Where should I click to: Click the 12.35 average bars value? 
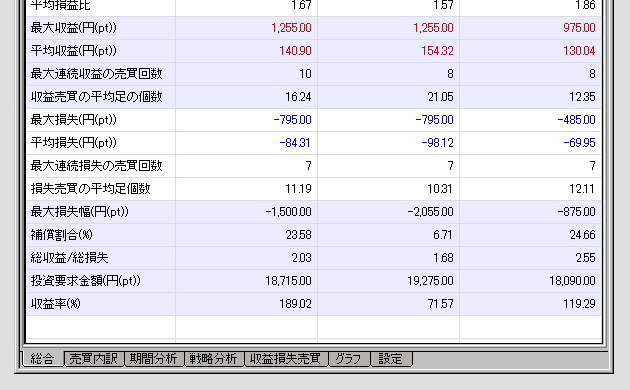[x=582, y=97]
